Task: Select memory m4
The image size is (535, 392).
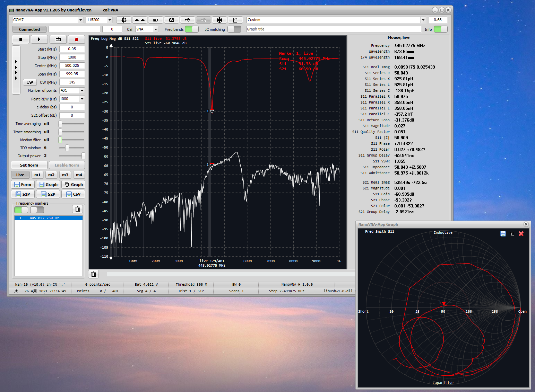Action: coord(79,175)
